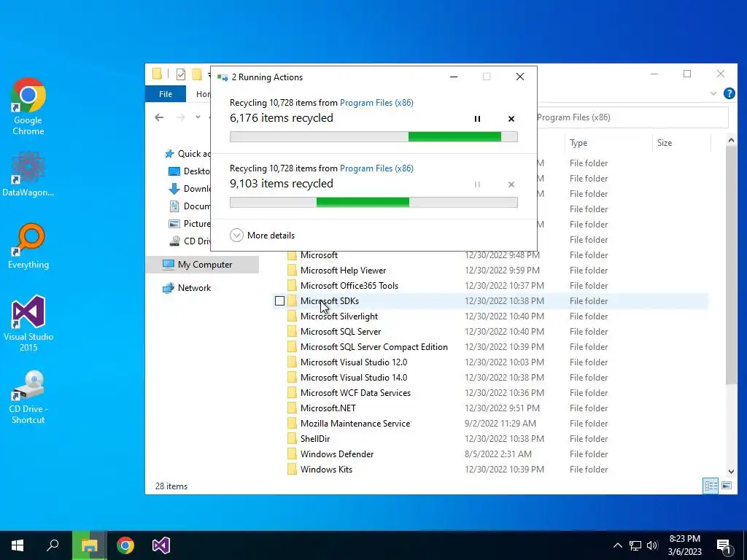Minimize the 2 Running Actions dialog
The height and width of the screenshot is (560, 747).
[x=454, y=77]
